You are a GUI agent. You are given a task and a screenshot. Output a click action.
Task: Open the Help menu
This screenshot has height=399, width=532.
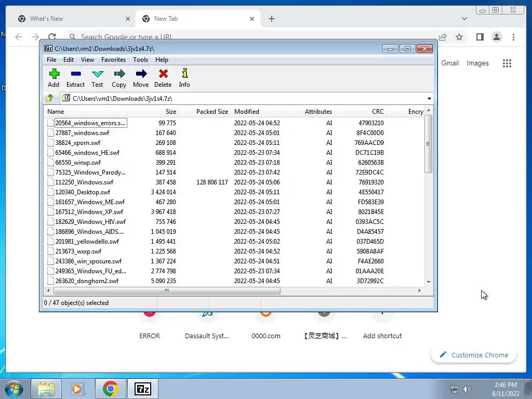coord(162,60)
